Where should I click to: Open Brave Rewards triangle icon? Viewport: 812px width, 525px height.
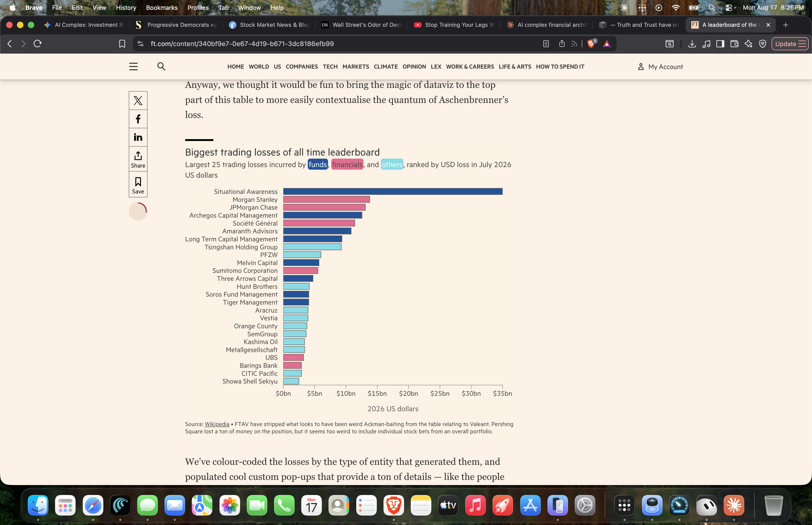point(607,44)
